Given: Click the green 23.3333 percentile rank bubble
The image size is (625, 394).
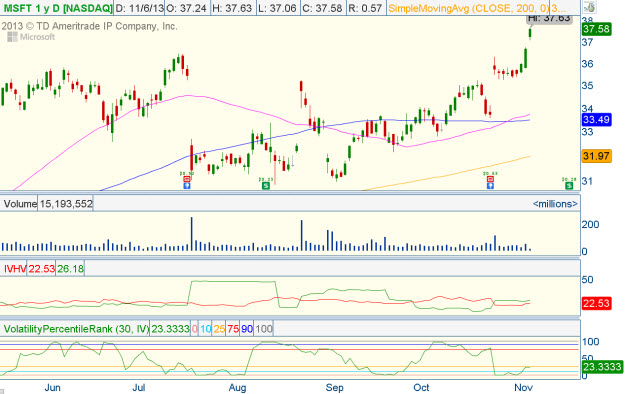Looking at the screenshot, I should (x=602, y=366).
